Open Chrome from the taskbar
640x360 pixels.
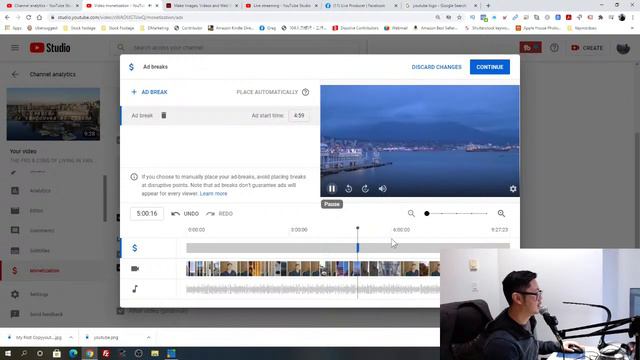[89, 353]
